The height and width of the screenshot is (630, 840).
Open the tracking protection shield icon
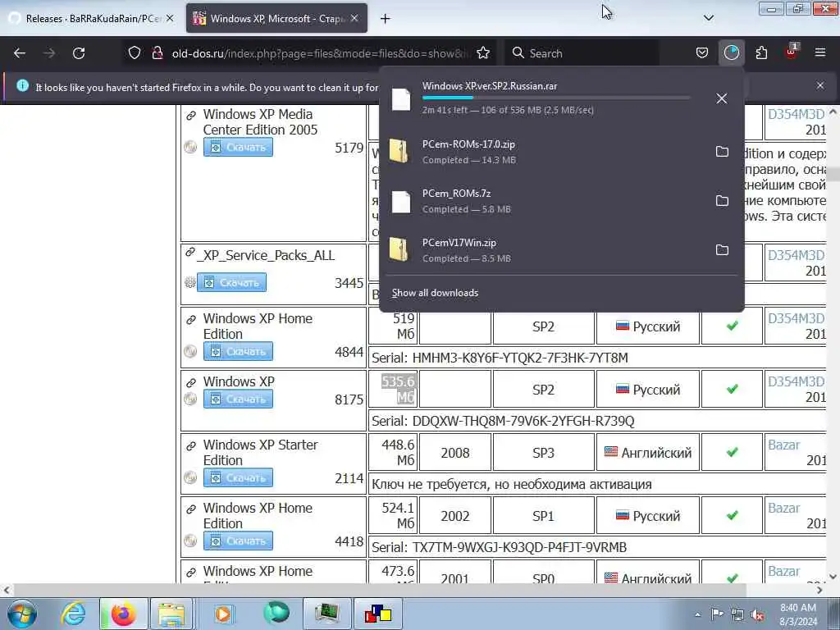tap(135, 53)
